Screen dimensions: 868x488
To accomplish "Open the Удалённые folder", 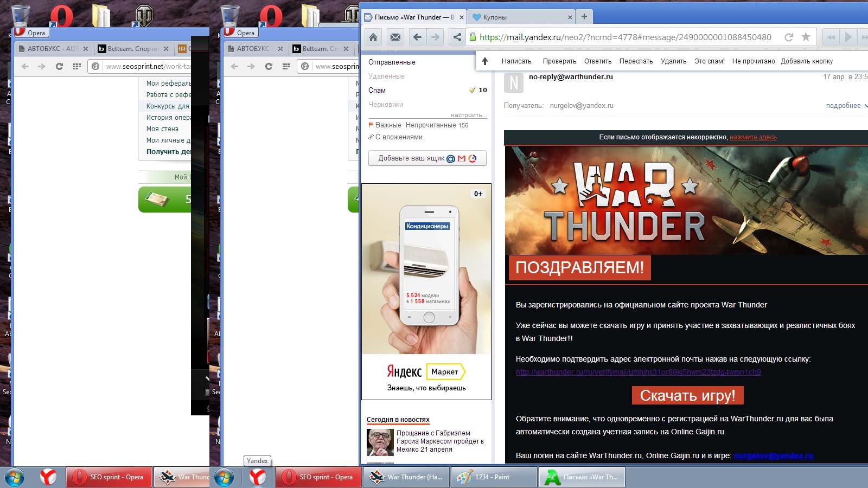I will click(x=386, y=76).
